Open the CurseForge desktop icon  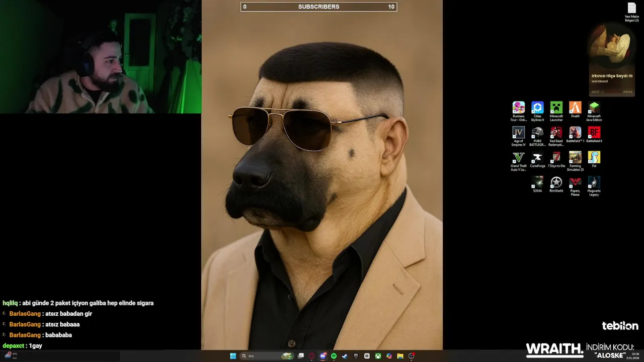tap(537, 159)
